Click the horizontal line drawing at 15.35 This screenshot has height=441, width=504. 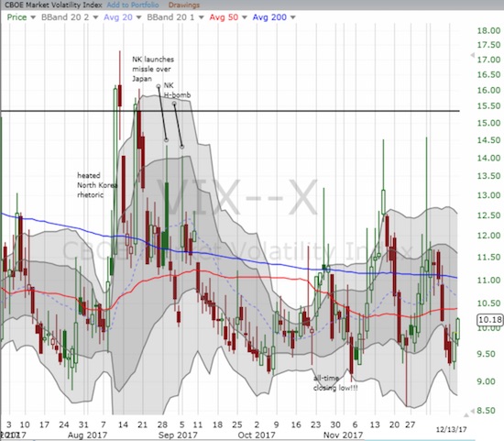click(x=230, y=111)
